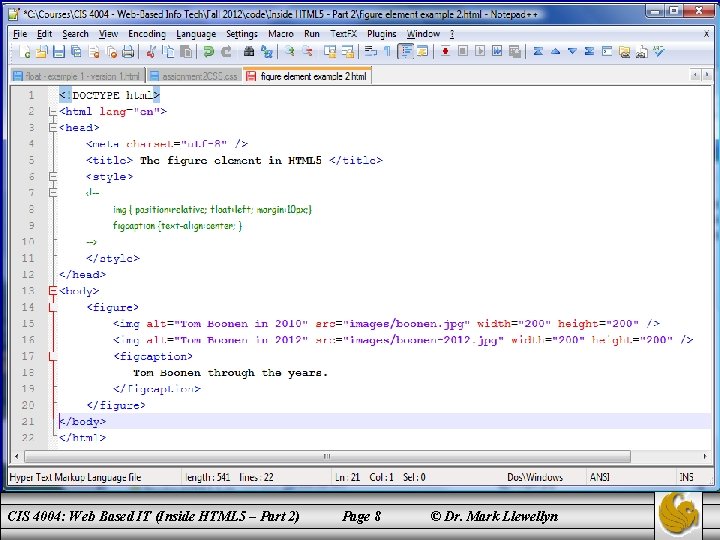Select the figure element example 2.html tab
The height and width of the screenshot is (540, 720).
pyautogui.click(x=308, y=76)
